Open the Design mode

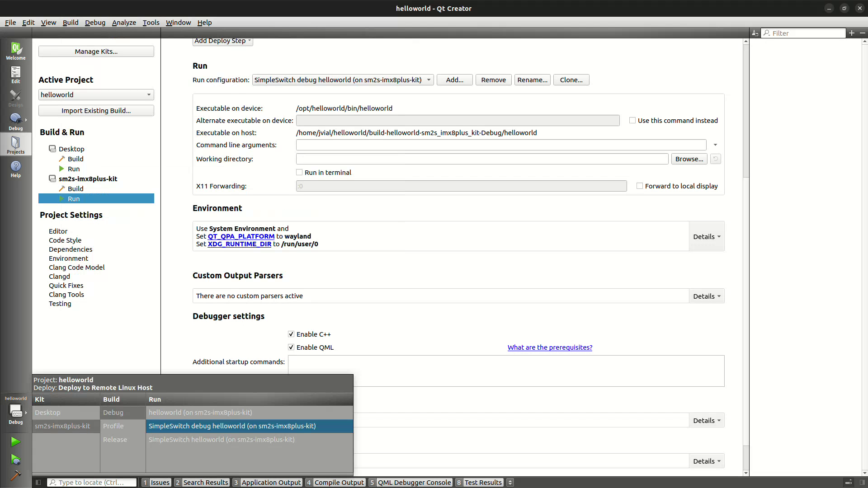click(x=16, y=98)
